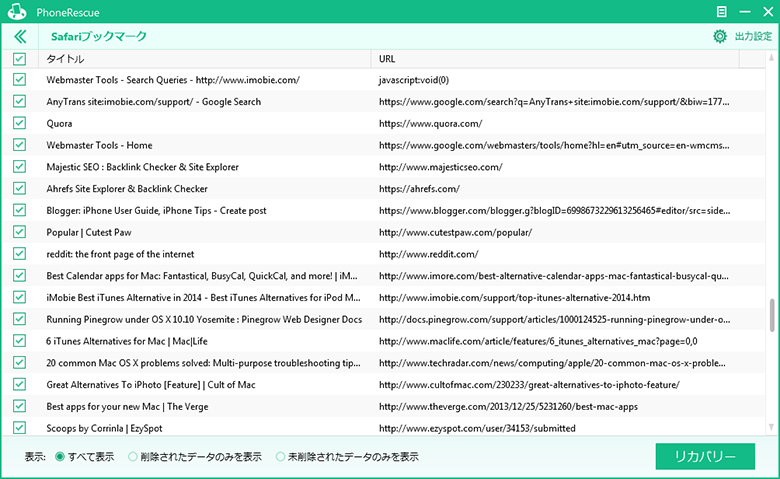
Task: Uncheck the Quora bookmark checkbox
Action: point(19,123)
